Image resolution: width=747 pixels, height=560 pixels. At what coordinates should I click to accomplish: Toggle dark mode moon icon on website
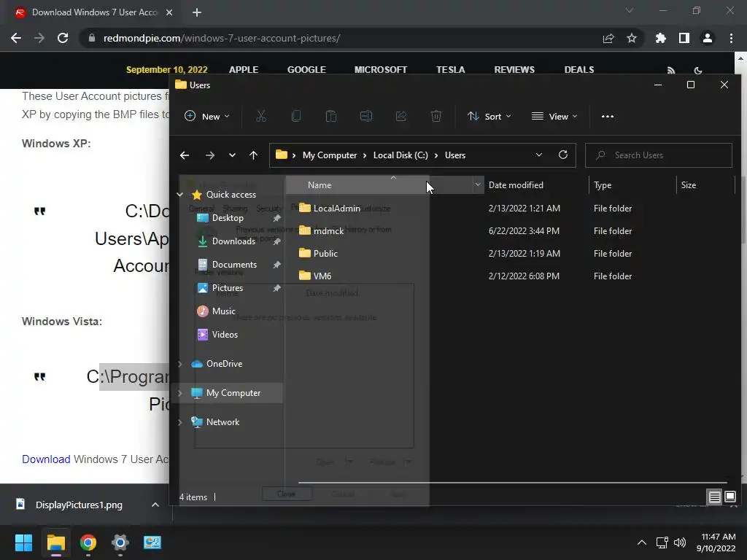click(x=698, y=70)
